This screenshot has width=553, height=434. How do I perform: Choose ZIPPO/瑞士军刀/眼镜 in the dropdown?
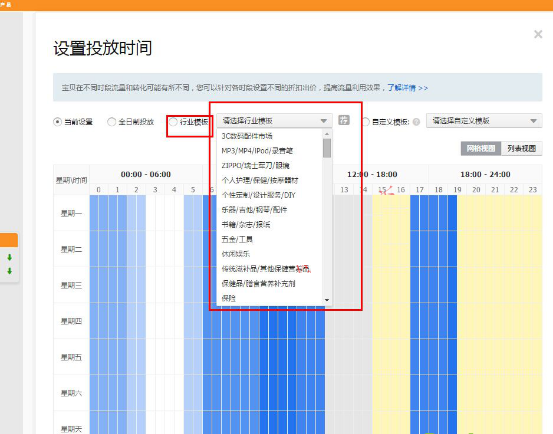[x=255, y=165]
